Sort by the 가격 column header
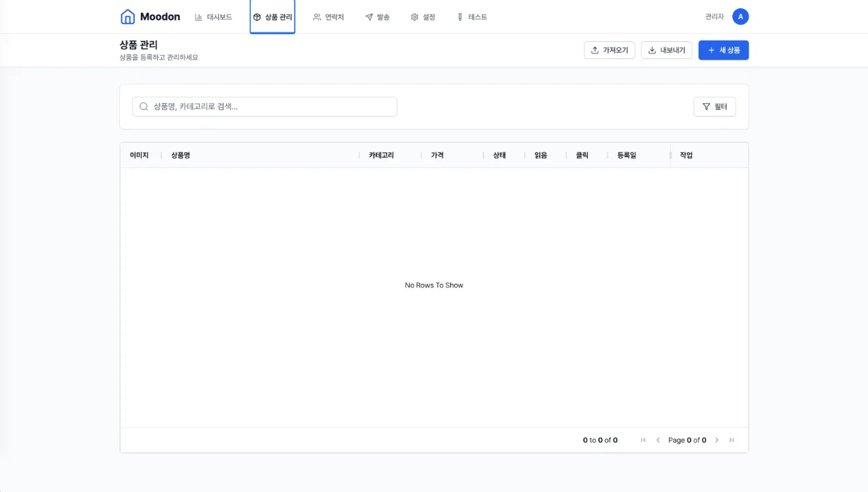The width and height of the screenshot is (868, 492). coord(437,155)
